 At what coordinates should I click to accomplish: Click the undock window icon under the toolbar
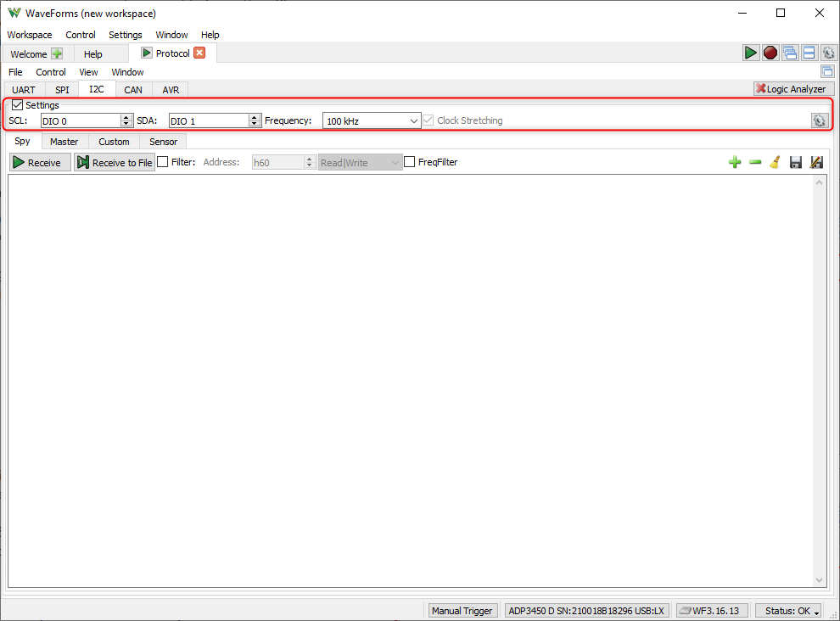click(x=827, y=71)
